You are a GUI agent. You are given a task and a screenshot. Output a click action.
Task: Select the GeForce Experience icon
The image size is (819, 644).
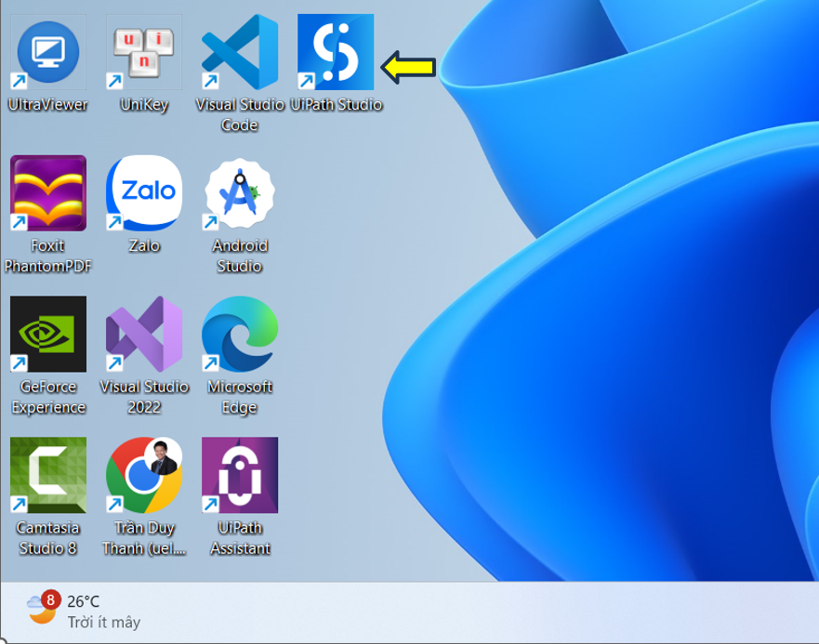(x=48, y=335)
